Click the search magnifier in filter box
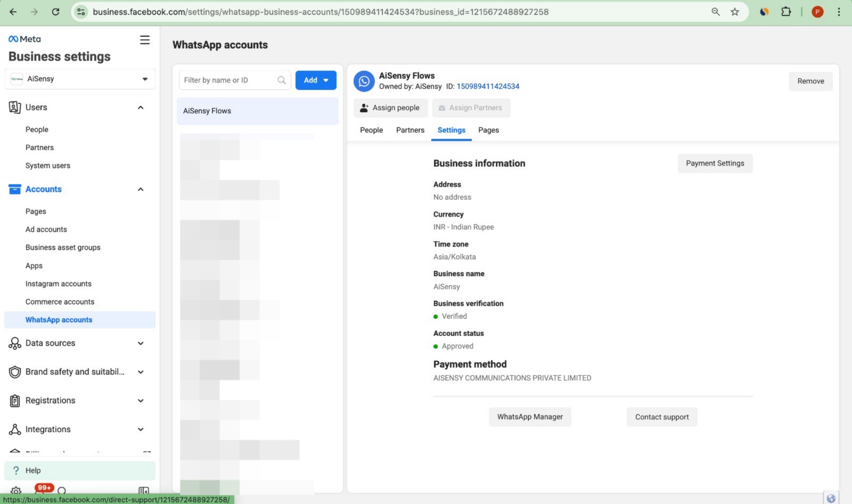The width and height of the screenshot is (852, 504). click(x=282, y=80)
